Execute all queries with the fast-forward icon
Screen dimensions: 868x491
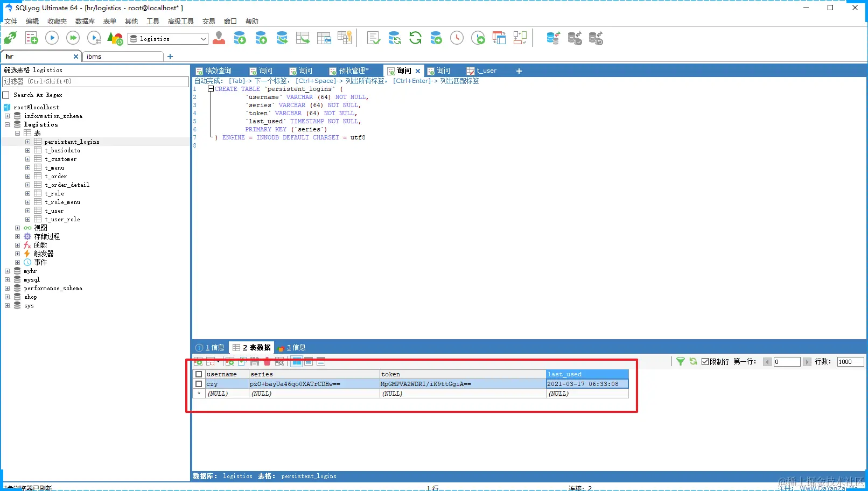click(73, 38)
